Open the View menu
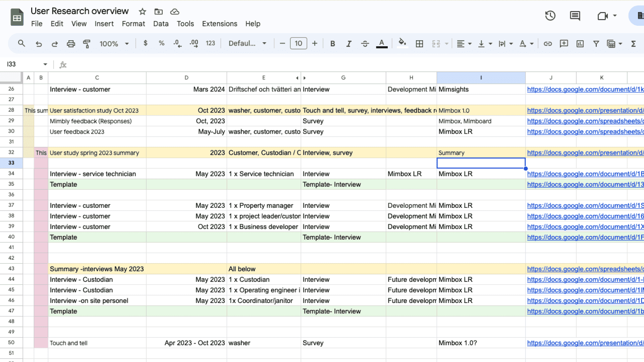The width and height of the screenshot is (644, 362). [x=79, y=24]
